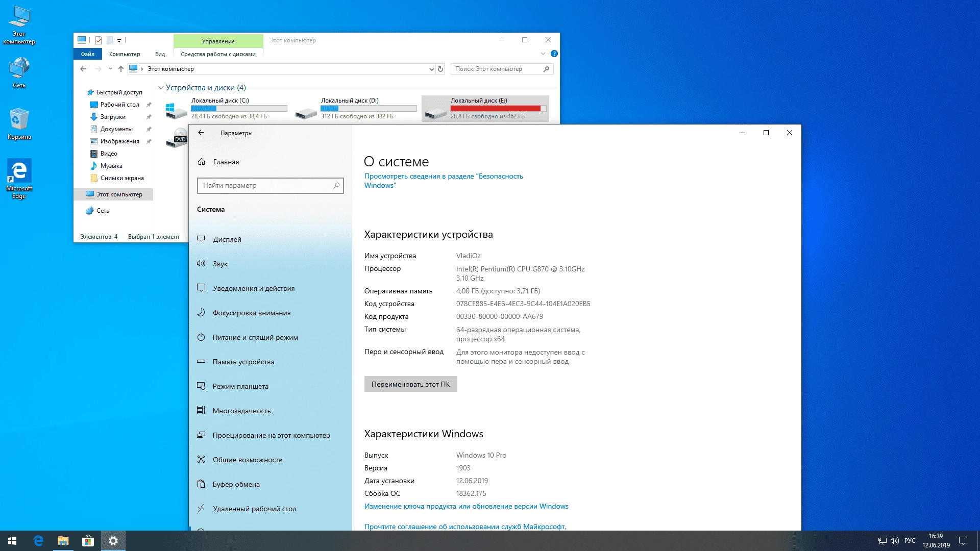Screen dimensions: 980x551
Task: Collapse Устройства и диски group
Action: (161, 88)
